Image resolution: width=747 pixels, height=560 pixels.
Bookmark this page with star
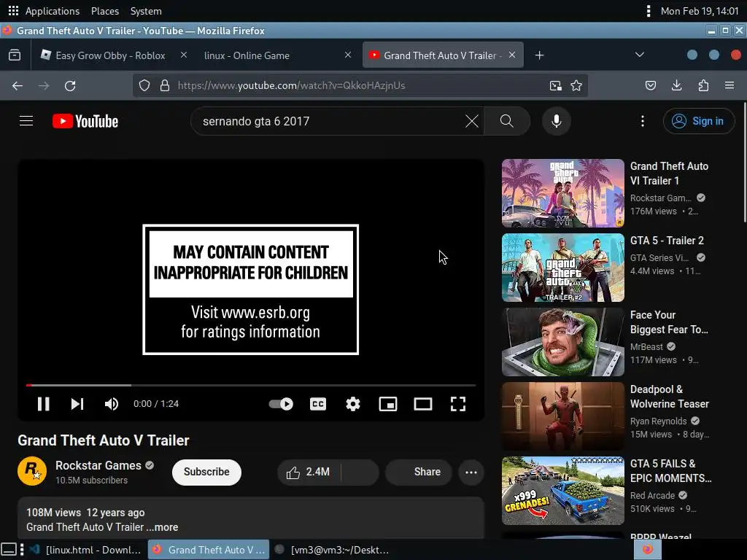pos(576,86)
